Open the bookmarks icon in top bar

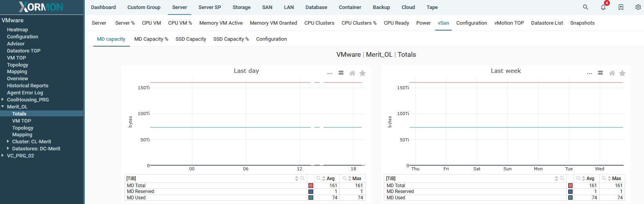pos(621,7)
